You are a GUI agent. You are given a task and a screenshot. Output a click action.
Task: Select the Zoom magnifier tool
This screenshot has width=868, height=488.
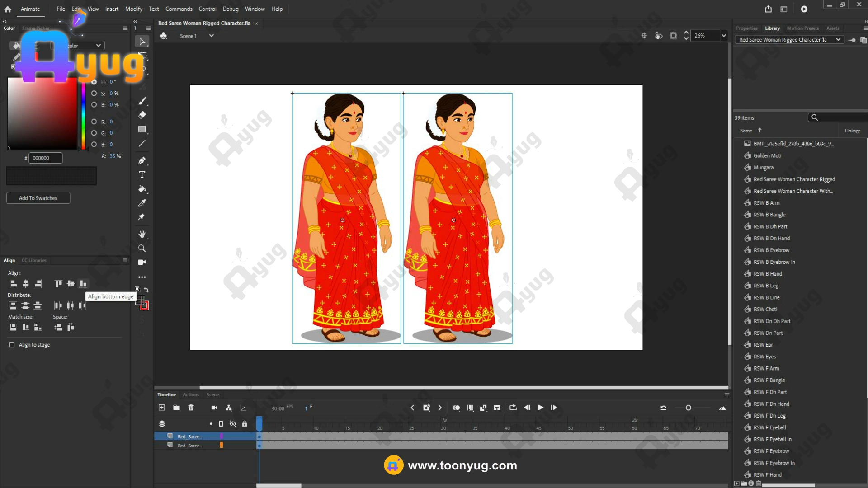tap(142, 248)
